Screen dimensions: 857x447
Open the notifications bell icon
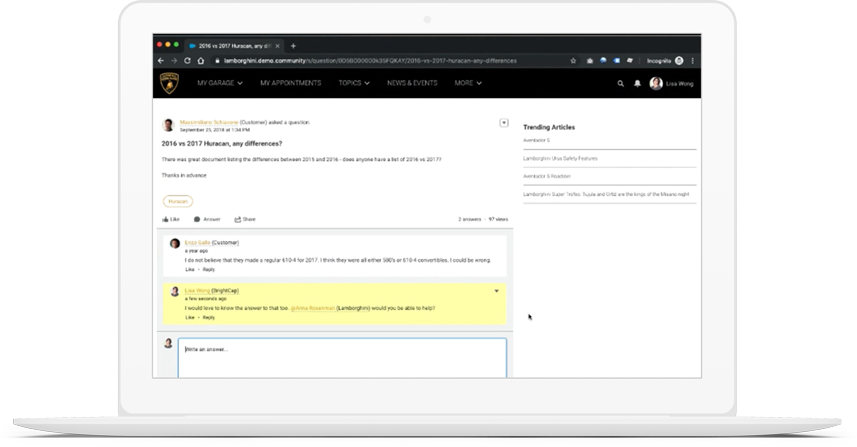tap(637, 84)
